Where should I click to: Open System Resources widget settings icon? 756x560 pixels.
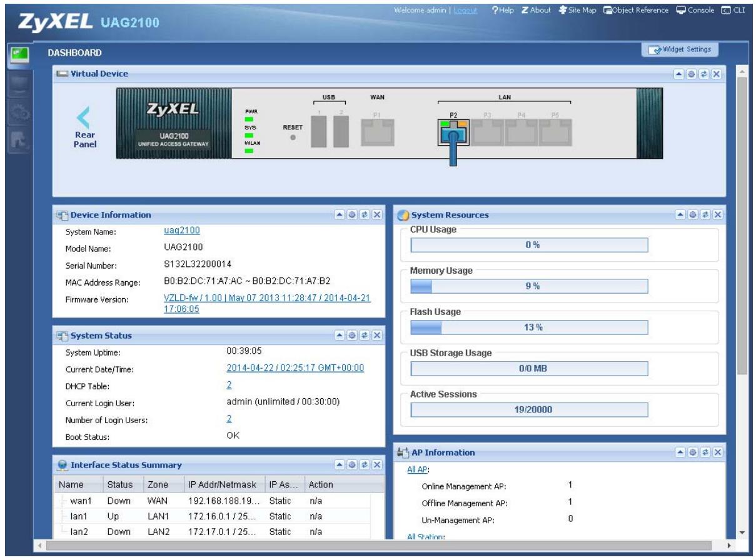coord(693,214)
